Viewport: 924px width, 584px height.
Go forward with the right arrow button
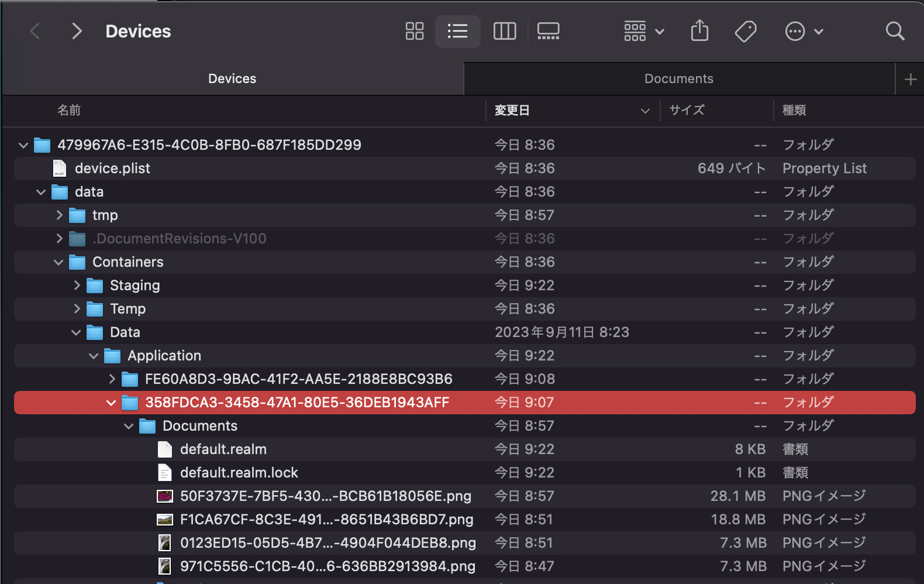click(76, 31)
